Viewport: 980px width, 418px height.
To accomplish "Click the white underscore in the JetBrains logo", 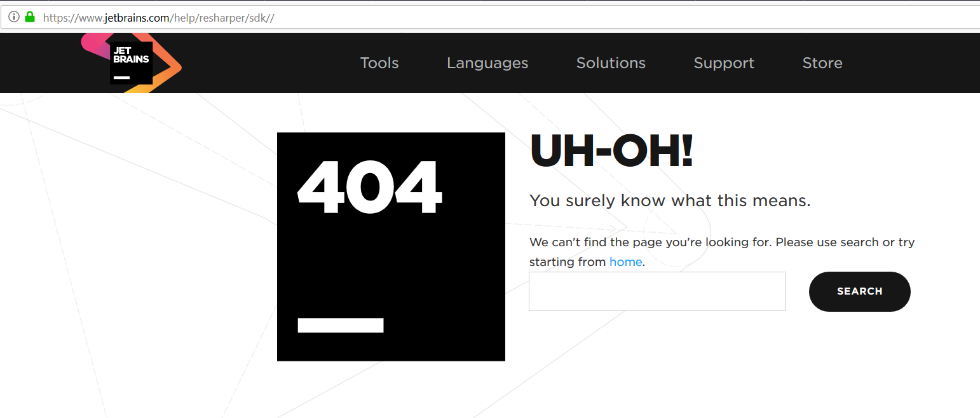I will click(x=121, y=78).
